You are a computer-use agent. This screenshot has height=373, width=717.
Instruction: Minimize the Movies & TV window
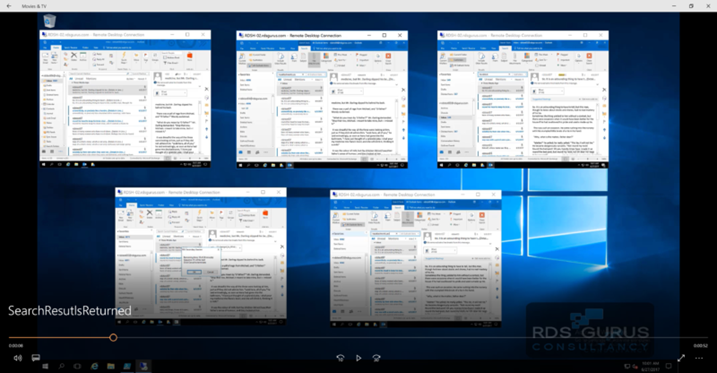[x=674, y=6]
